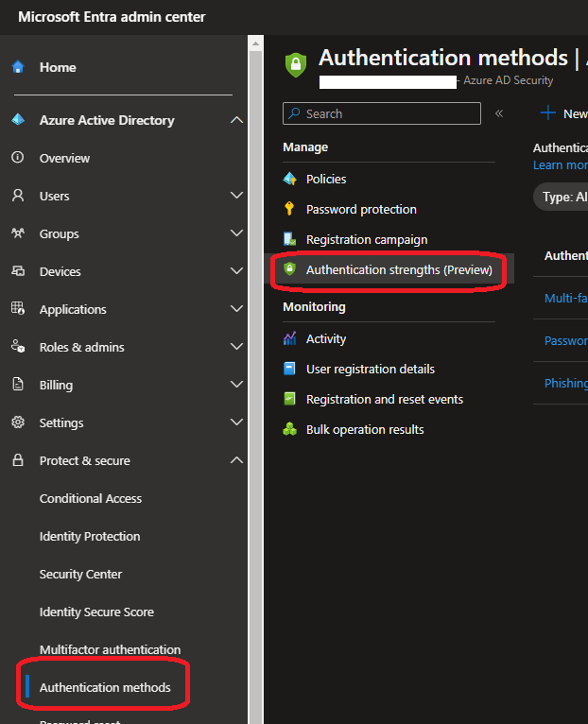588x724 pixels.
Task: Click the Applications grid icon
Action: (x=17, y=309)
